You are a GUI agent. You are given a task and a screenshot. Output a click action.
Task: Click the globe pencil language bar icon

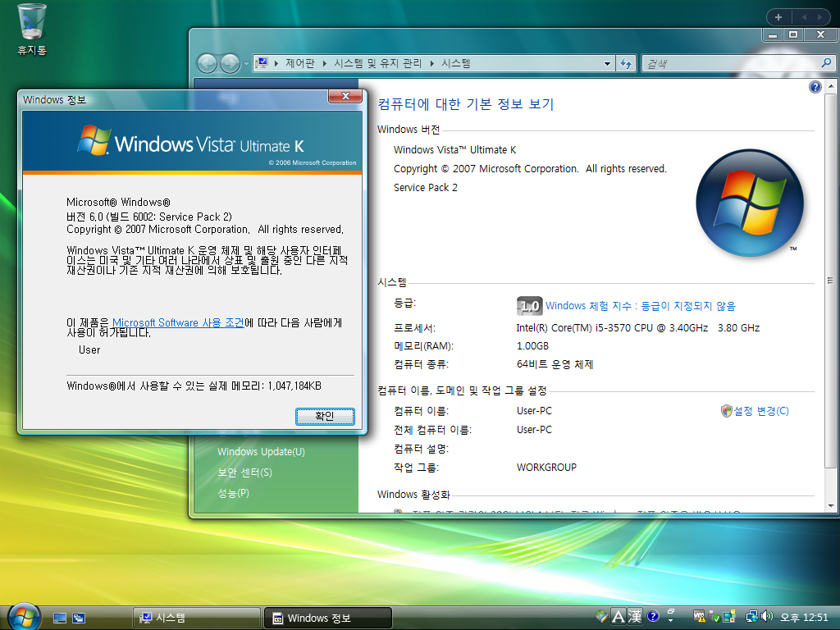(x=601, y=617)
